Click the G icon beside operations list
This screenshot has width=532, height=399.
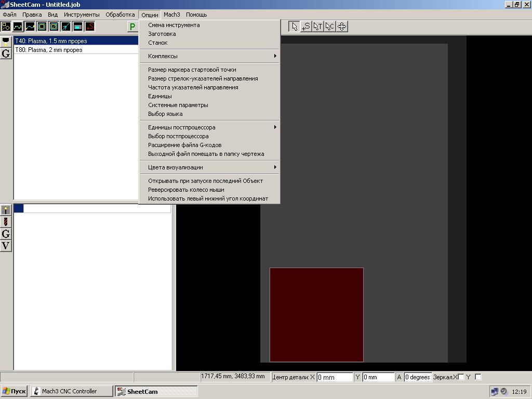click(x=6, y=234)
